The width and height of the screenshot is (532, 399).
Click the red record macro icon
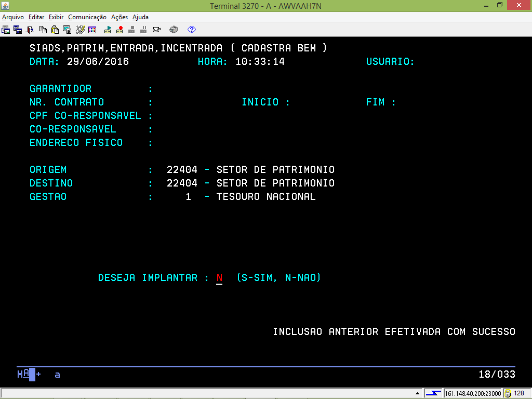pyautogui.click(x=119, y=30)
